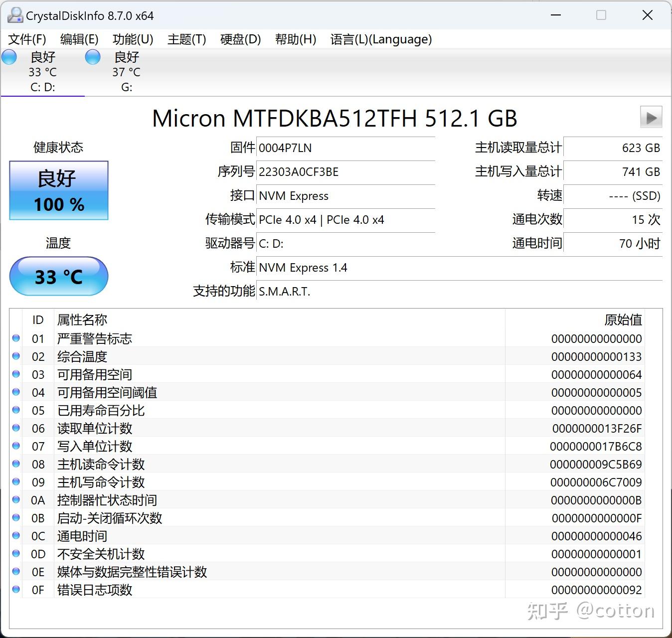Click status dot for 08 主机读命令计数

point(16,464)
